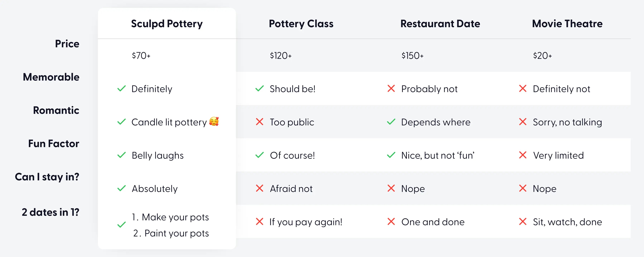Click the Movie Theatre column heading

pos(567,24)
